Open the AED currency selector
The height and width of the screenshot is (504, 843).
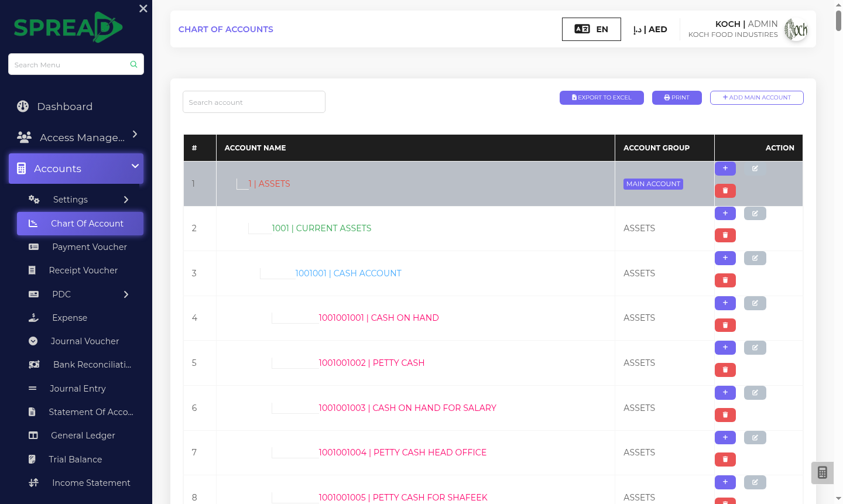650,29
